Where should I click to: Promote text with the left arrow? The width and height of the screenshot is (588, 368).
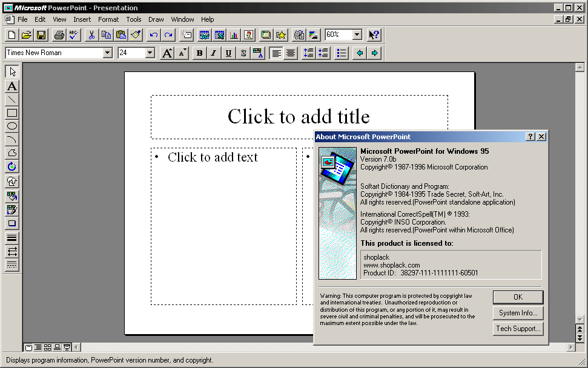(x=359, y=53)
